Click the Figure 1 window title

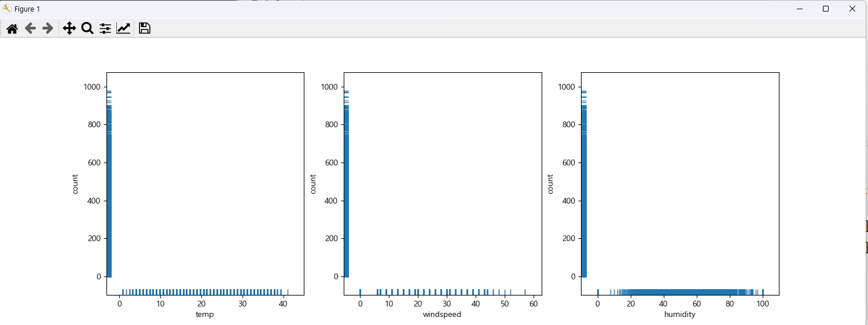pyautogui.click(x=27, y=9)
